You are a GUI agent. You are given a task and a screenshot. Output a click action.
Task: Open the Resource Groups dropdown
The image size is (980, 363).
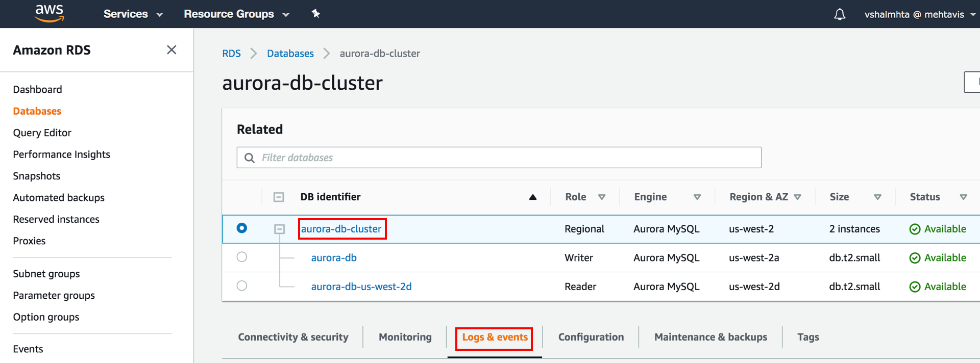[x=236, y=14]
